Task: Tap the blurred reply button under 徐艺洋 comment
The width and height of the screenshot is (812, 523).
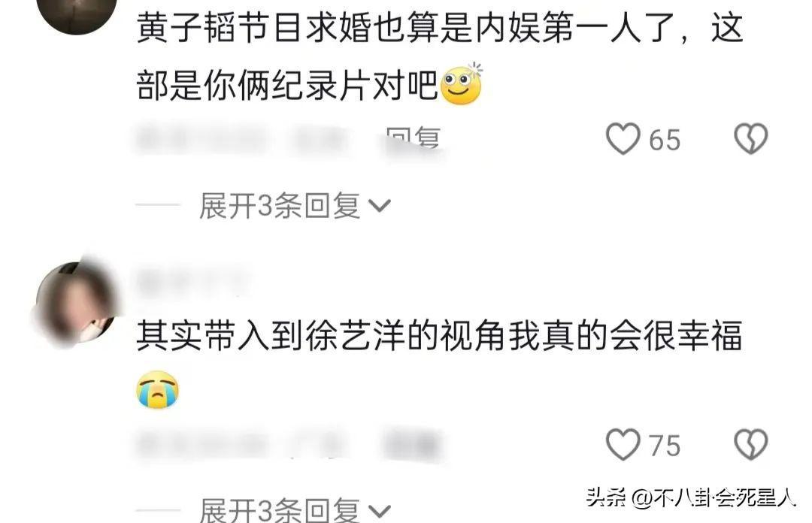Action: [412, 446]
